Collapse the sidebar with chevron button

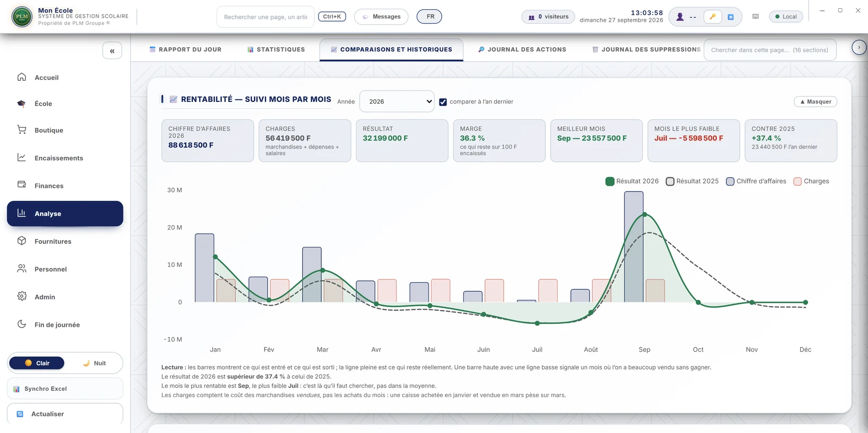pyautogui.click(x=112, y=51)
